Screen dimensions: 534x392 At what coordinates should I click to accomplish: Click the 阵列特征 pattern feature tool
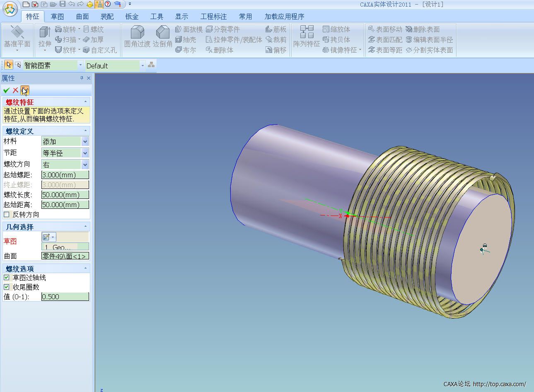click(x=307, y=36)
